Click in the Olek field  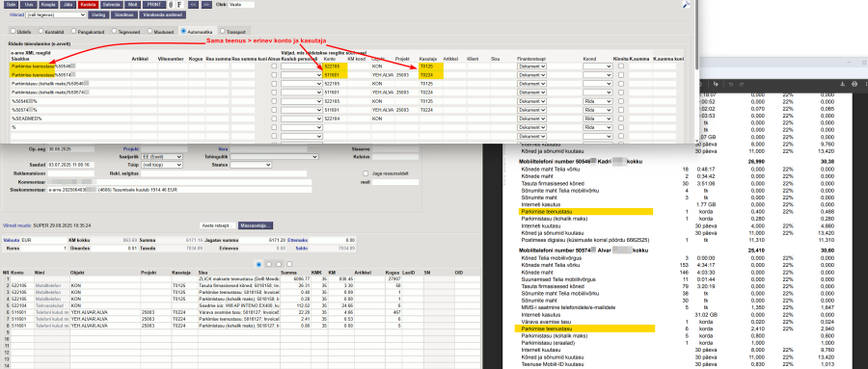[241, 5]
